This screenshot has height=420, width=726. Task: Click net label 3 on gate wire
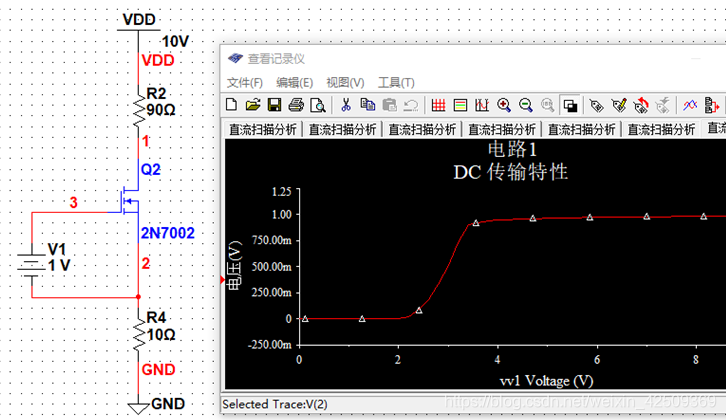coord(73,202)
